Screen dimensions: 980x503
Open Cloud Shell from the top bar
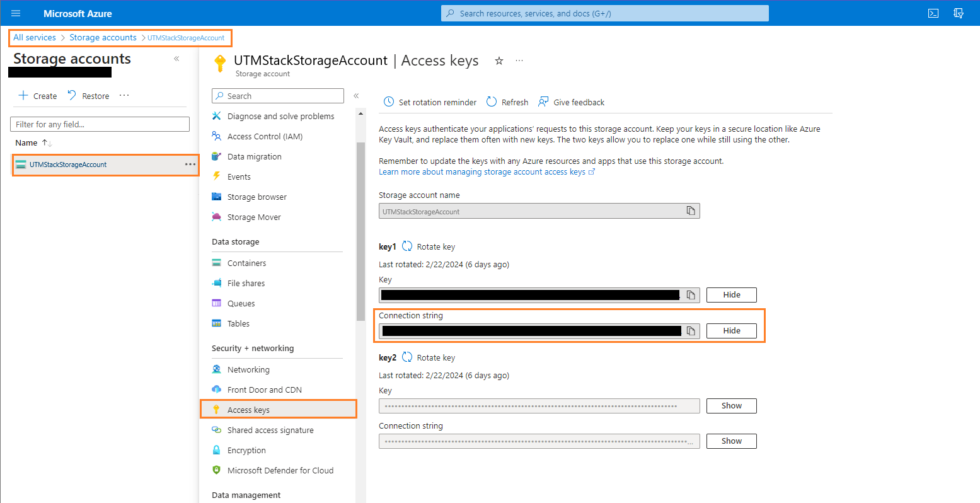[933, 13]
